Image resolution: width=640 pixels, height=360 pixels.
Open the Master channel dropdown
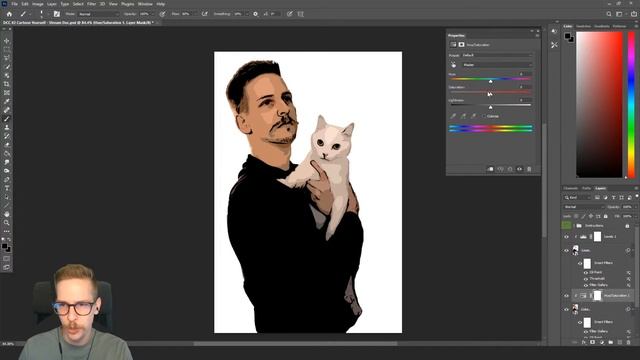[x=497, y=65]
